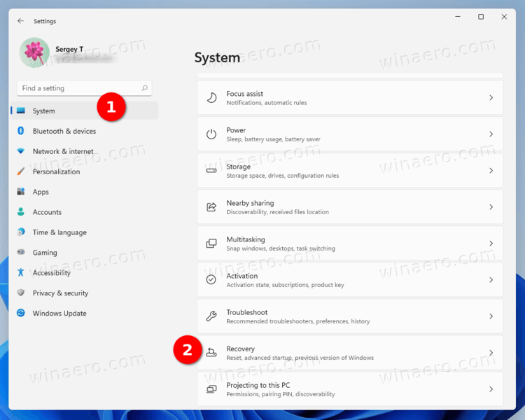Go to Network & internet settings

pos(85,151)
